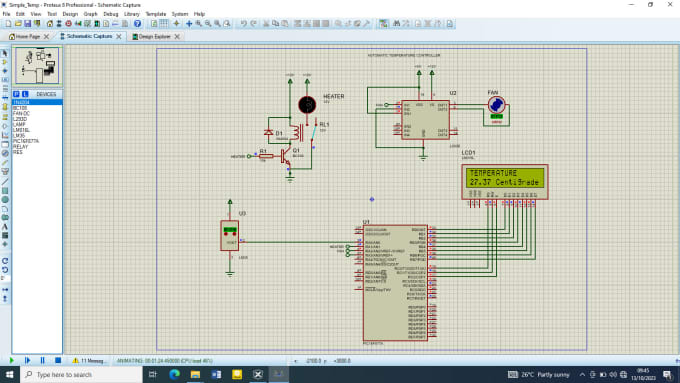Click the Undo arrow icon

pyautogui.click(x=244, y=23)
